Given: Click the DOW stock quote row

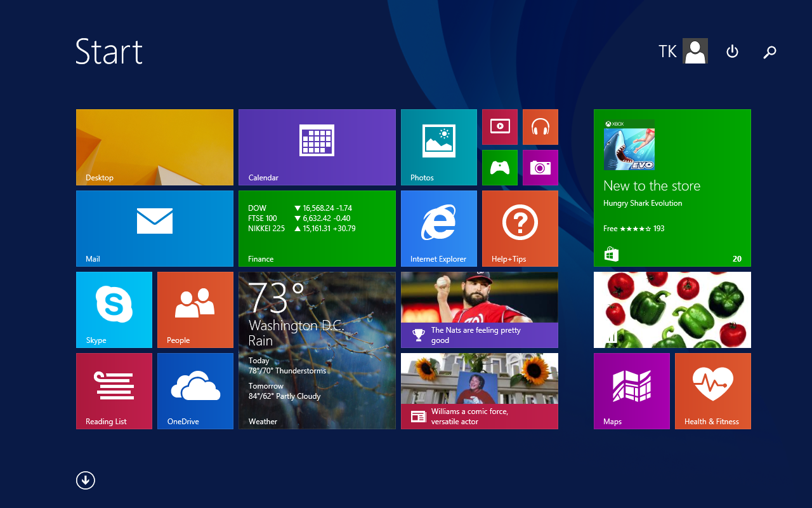Looking at the screenshot, I should pyautogui.click(x=300, y=208).
